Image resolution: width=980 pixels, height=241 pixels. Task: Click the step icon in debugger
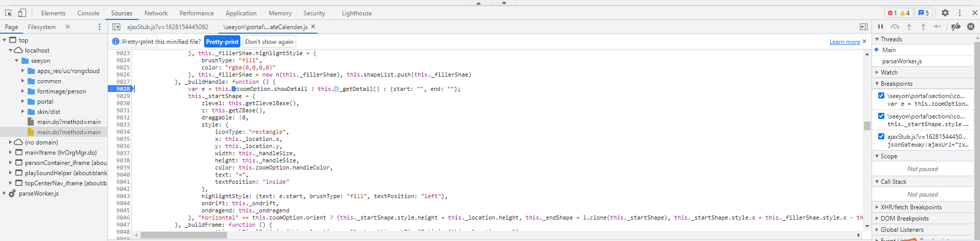tap(937, 27)
